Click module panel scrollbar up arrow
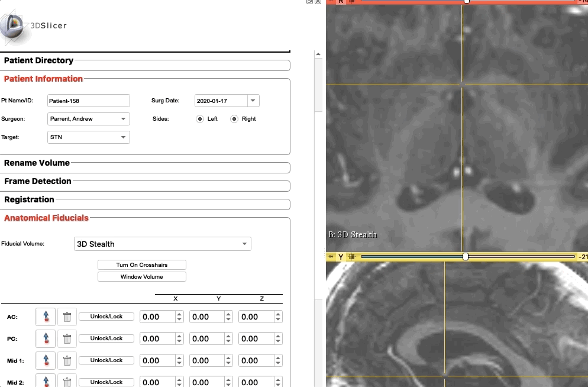Viewport: 588px width, 387px height. pos(318,54)
